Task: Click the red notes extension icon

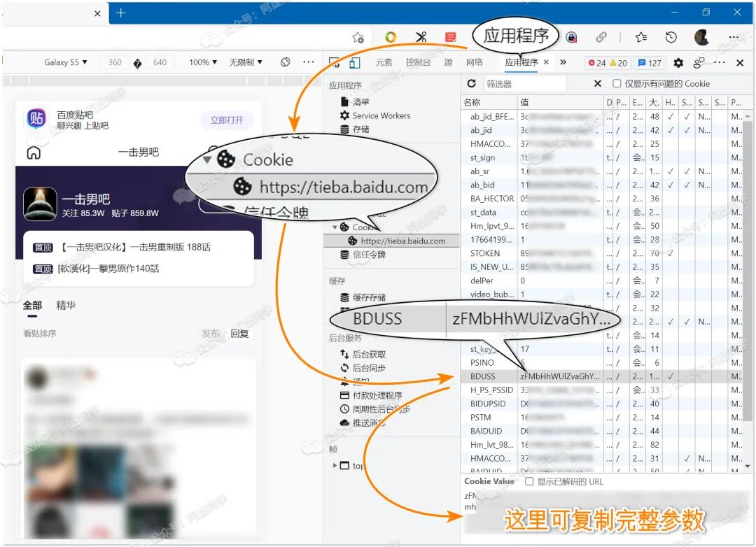Action: [x=450, y=37]
